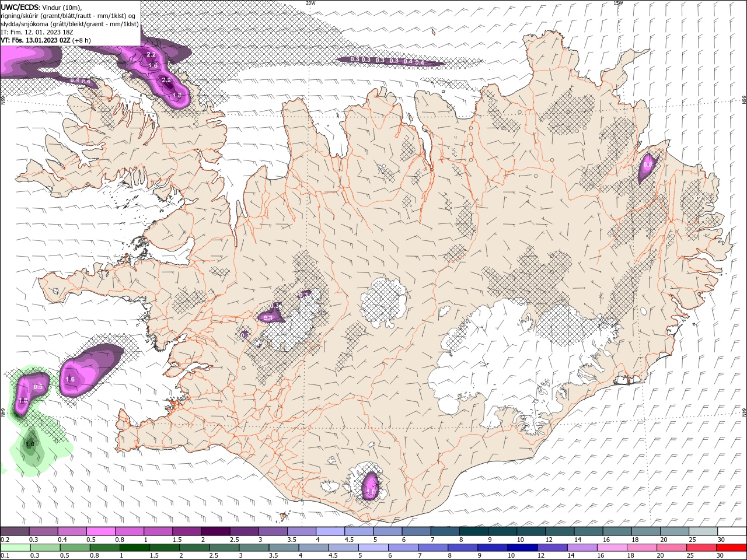Select the grey-green rain swatch labeled 3
This screenshot has height=560, width=747.
tap(253, 548)
